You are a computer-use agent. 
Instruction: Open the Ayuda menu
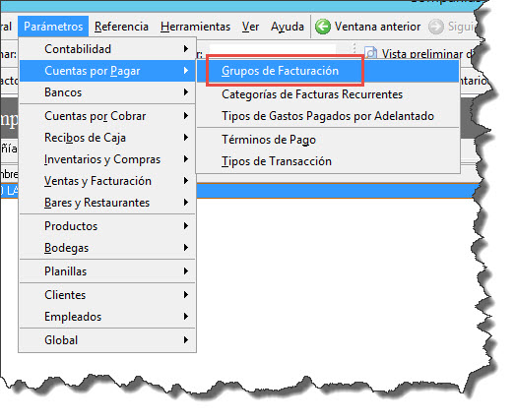pos(288,27)
